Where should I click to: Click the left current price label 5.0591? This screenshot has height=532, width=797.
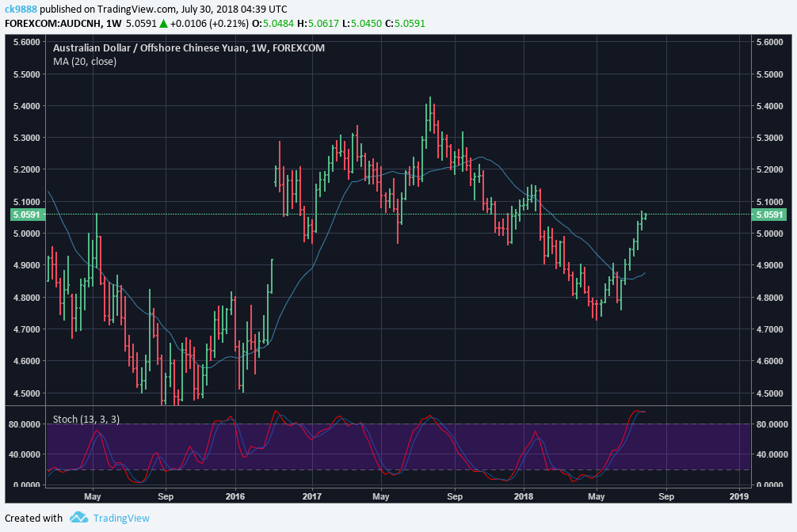26,215
